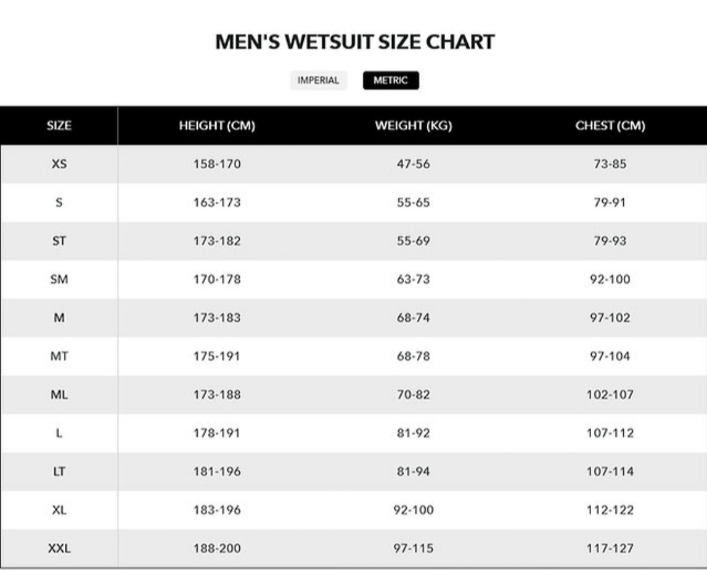Screen dimensions: 707x588
Task: Click the 92-100 chest cell
Action: (x=610, y=279)
